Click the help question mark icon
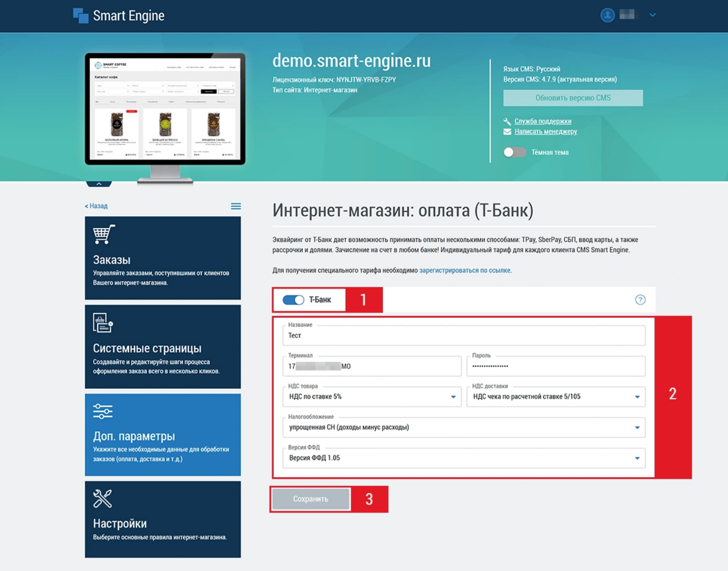Image resolution: width=728 pixels, height=571 pixels. (x=640, y=300)
